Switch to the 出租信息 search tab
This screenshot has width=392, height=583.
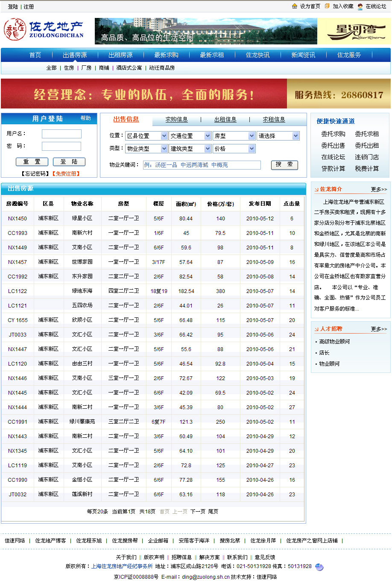point(225,120)
